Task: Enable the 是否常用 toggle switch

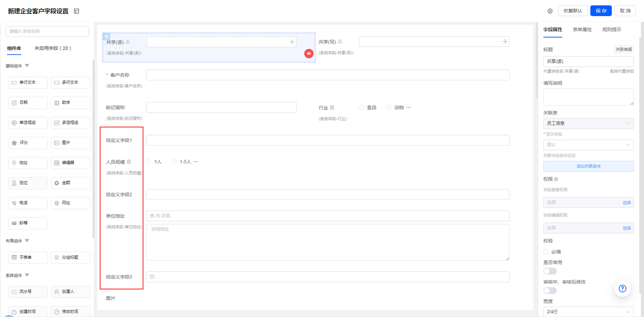Action: [x=550, y=271]
